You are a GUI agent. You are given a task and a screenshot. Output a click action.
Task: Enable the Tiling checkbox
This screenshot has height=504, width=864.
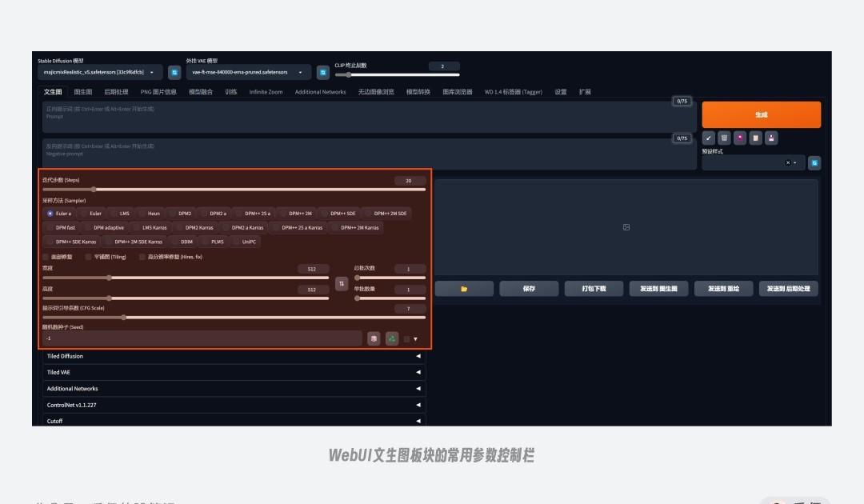coord(88,257)
